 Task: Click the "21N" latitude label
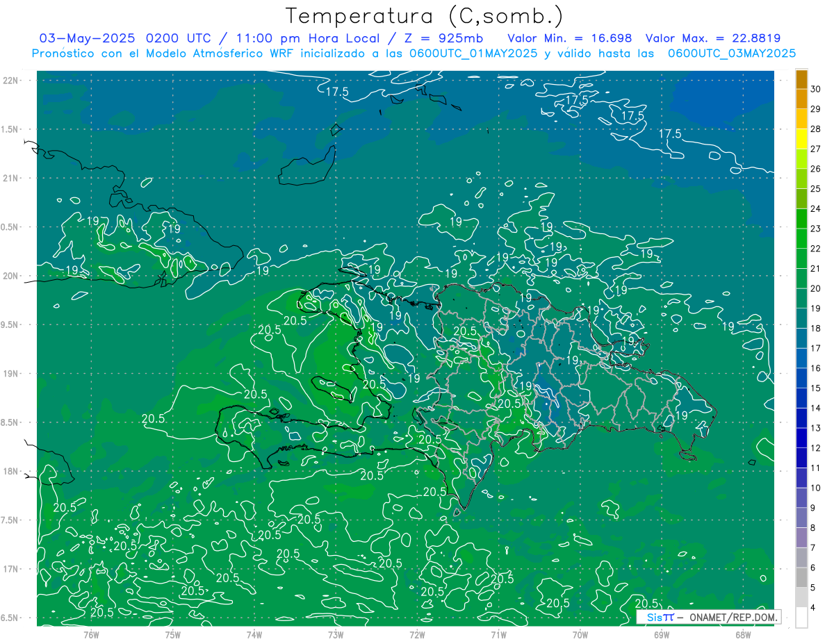(x=10, y=179)
